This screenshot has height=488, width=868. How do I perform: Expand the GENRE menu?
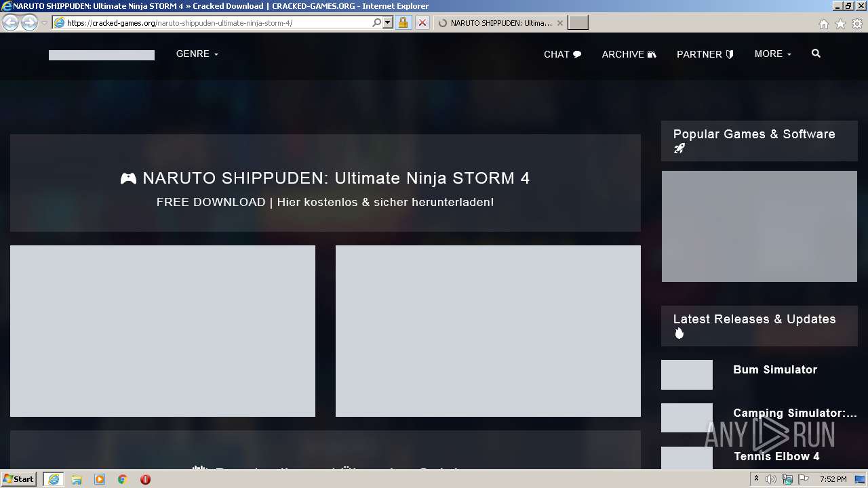[197, 54]
